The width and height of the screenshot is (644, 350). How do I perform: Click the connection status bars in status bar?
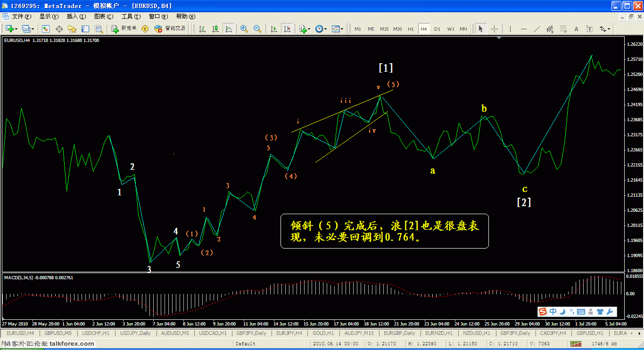(577, 344)
